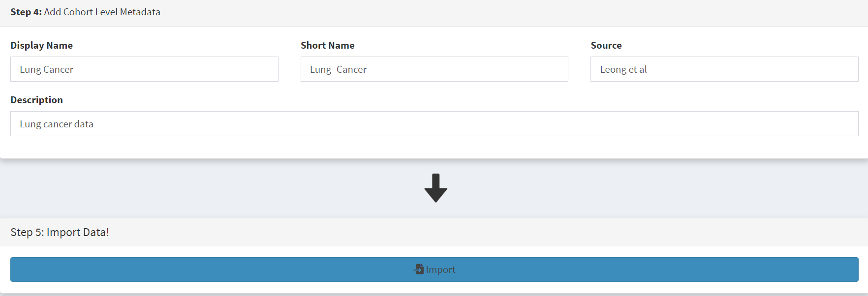This screenshot has height=296, width=868.
Task: Click the Short Name field label
Action: [327, 45]
